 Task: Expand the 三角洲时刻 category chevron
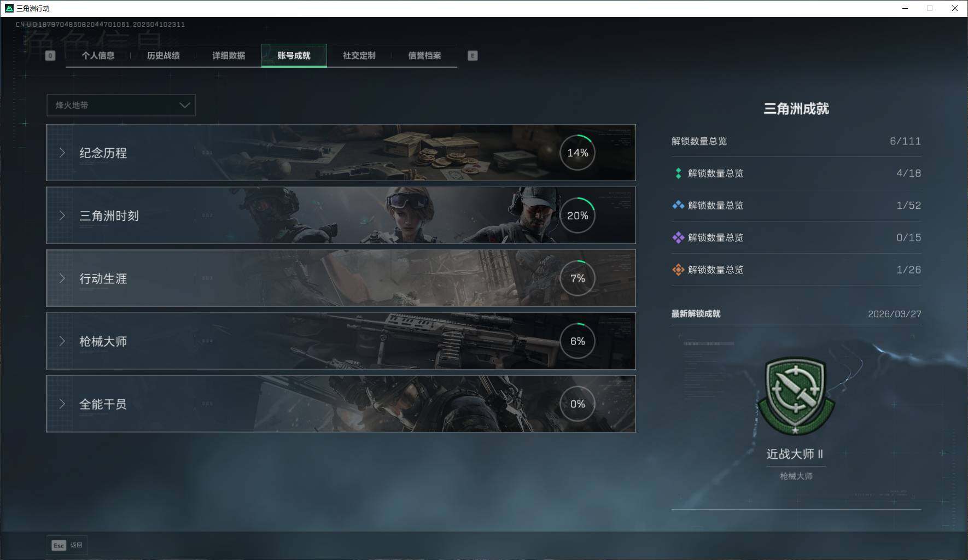point(62,215)
